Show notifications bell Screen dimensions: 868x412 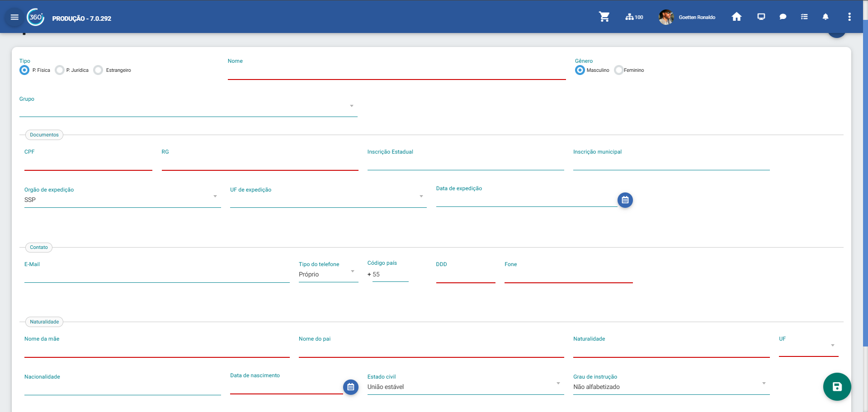(x=826, y=17)
